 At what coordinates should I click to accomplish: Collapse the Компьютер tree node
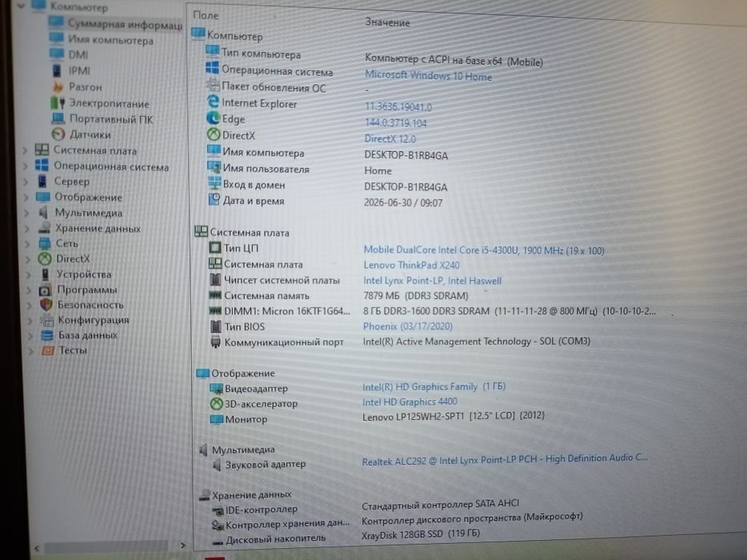(x=21, y=6)
